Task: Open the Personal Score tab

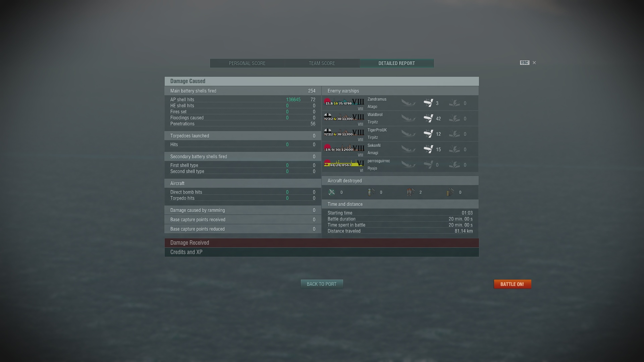Action: point(247,63)
